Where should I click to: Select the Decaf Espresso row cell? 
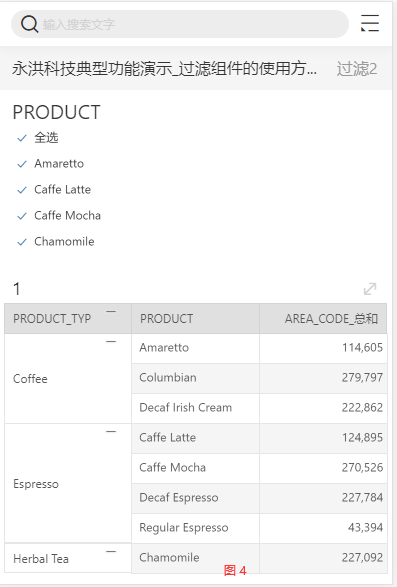[x=195, y=498]
